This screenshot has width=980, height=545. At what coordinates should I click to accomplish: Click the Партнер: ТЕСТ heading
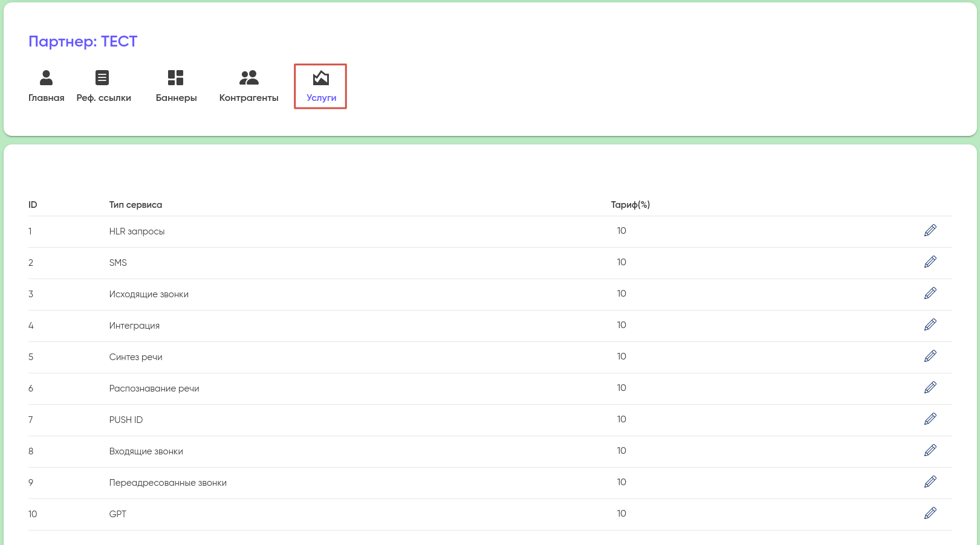[83, 41]
